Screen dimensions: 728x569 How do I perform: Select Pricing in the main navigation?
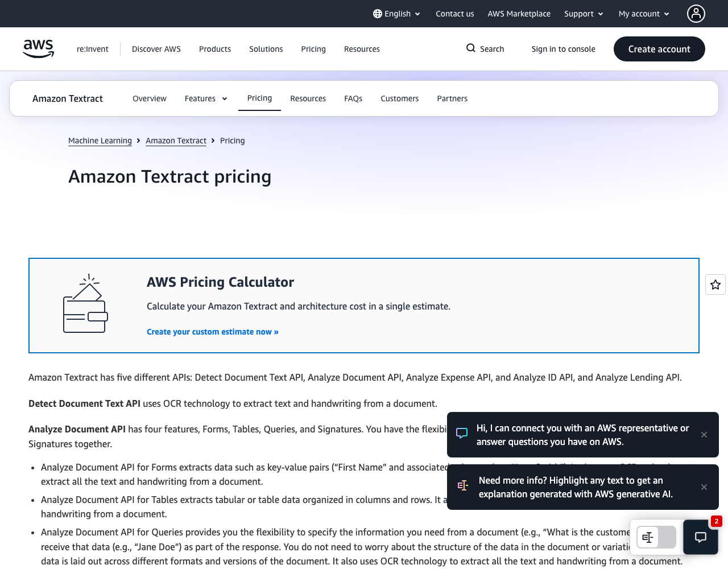pos(313,49)
